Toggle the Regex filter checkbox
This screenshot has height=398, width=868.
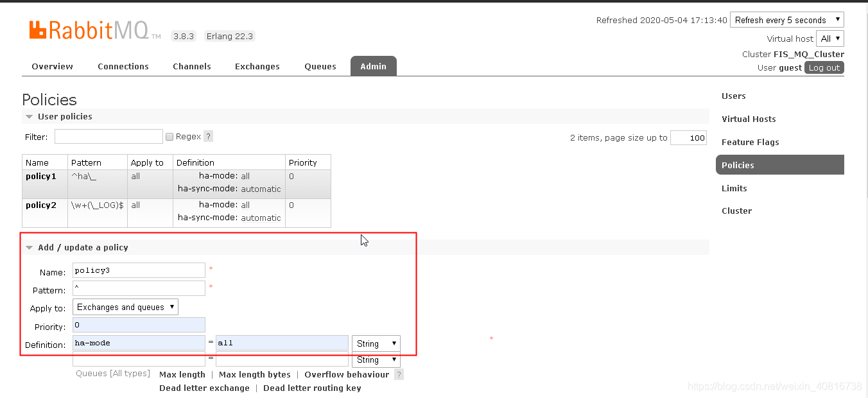[169, 137]
